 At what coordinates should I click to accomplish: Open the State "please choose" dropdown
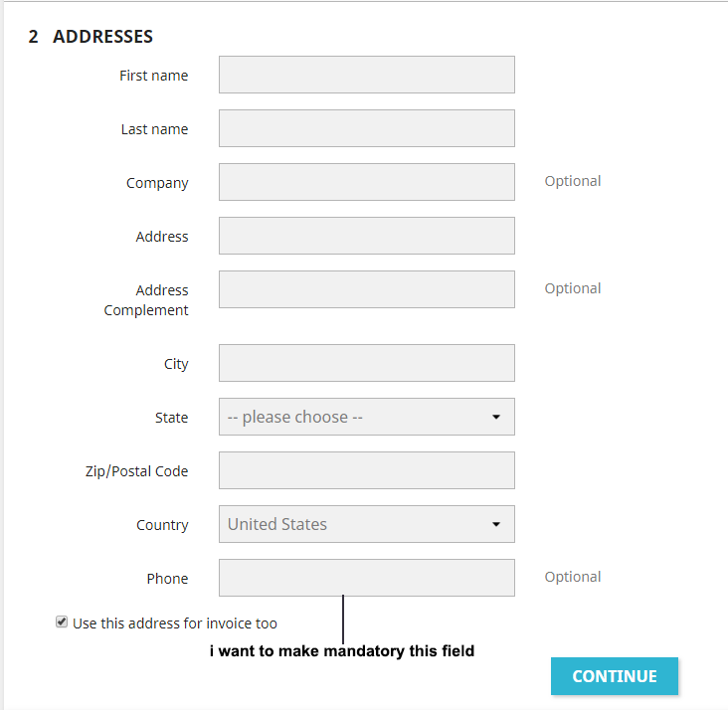tap(366, 417)
